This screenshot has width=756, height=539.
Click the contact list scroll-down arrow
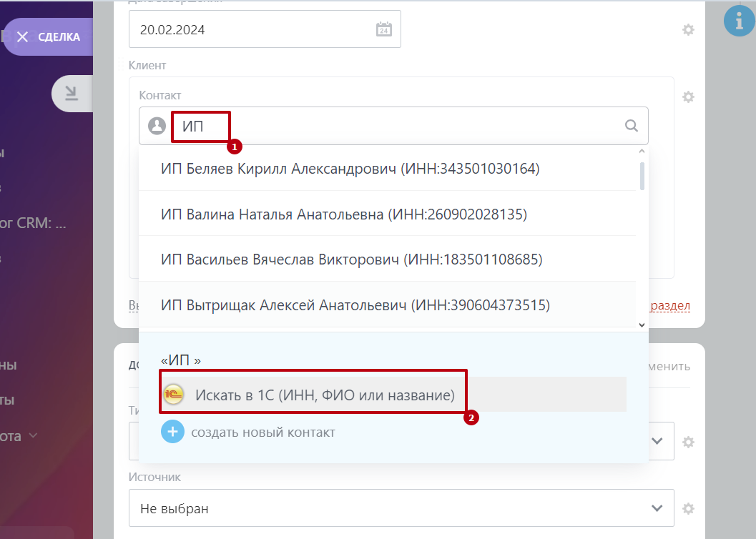[x=642, y=324]
